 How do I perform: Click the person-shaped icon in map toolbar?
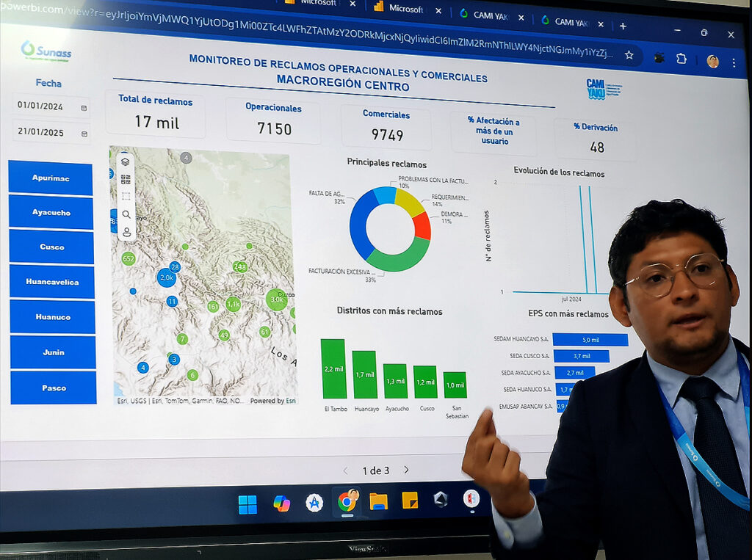(x=126, y=233)
